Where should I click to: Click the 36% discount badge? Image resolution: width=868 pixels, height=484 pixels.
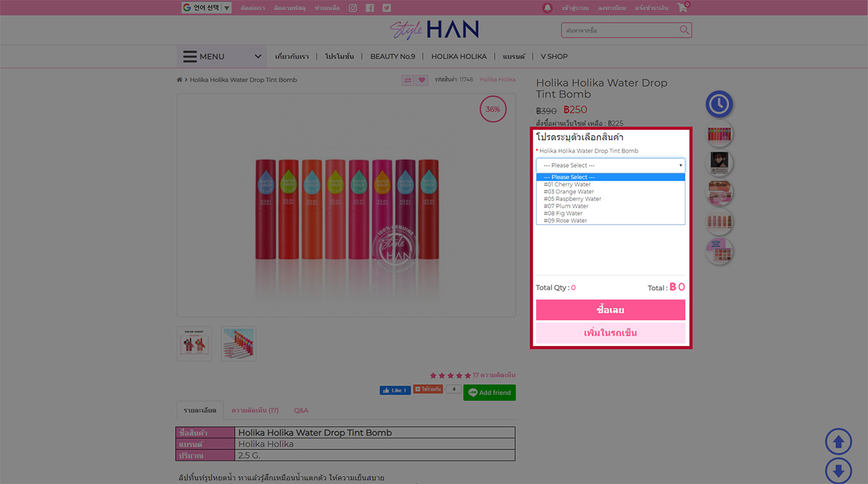[x=493, y=109]
